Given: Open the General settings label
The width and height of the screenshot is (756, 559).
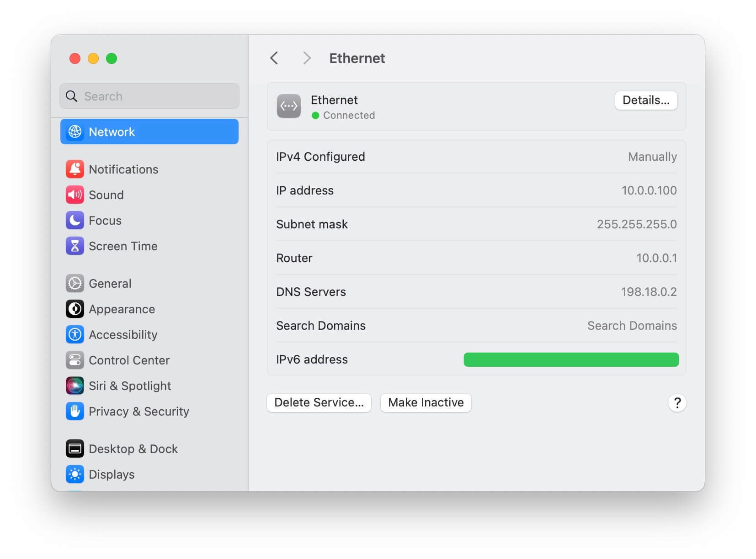Looking at the screenshot, I should point(110,284).
